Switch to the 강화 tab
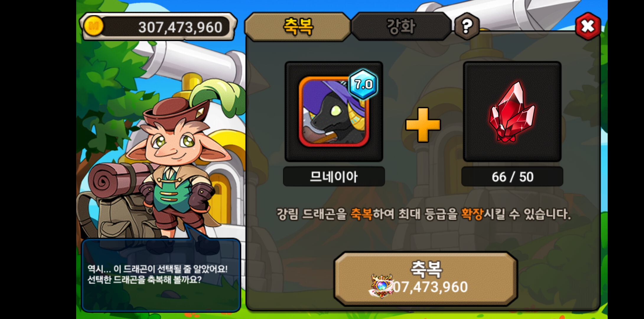 click(x=401, y=27)
